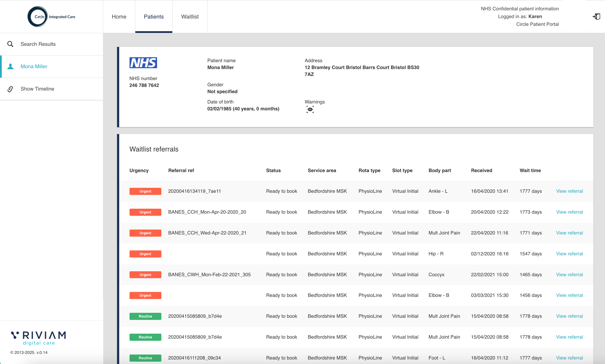Click the logout icon at top right
The image size is (605, 364).
coord(596,17)
